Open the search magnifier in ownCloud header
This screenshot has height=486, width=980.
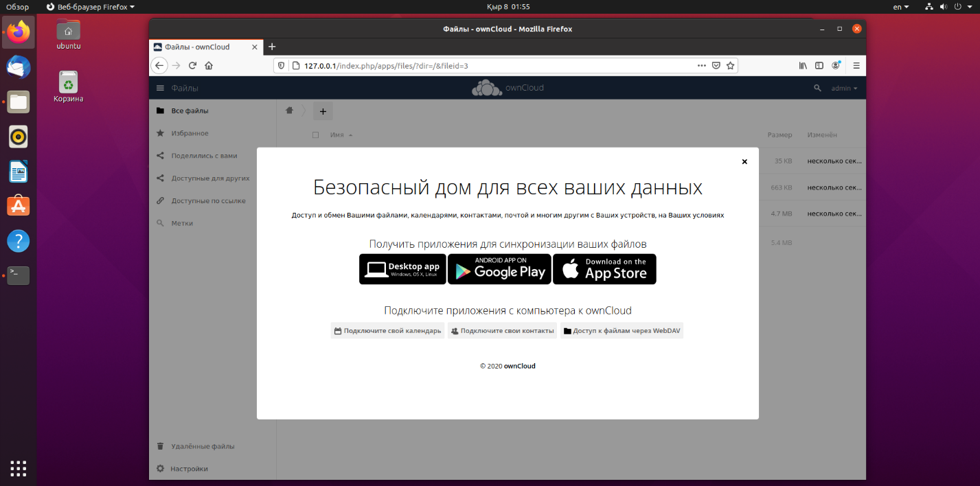[x=817, y=88]
